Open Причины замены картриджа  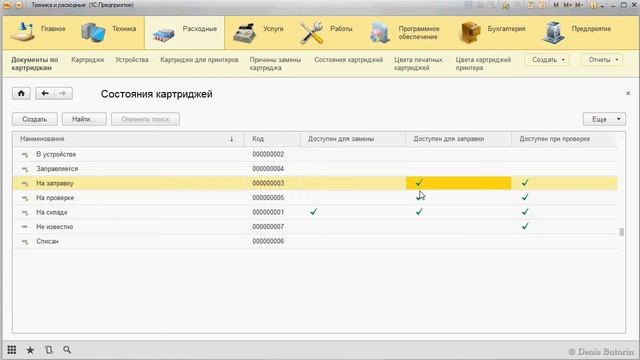pos(275,64)
